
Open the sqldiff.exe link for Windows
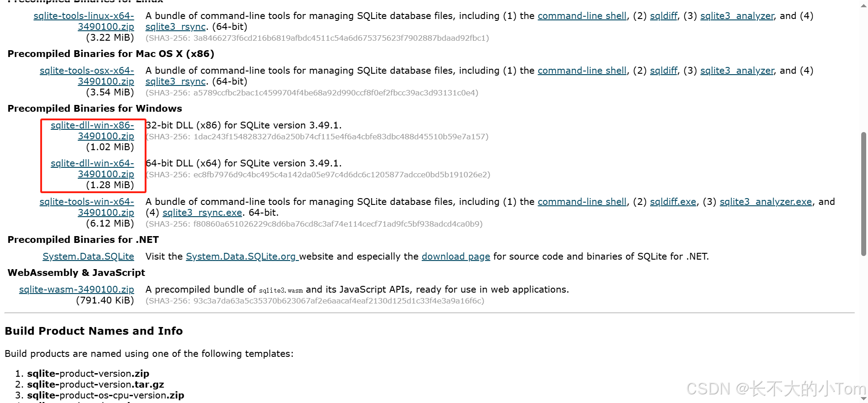673,201
